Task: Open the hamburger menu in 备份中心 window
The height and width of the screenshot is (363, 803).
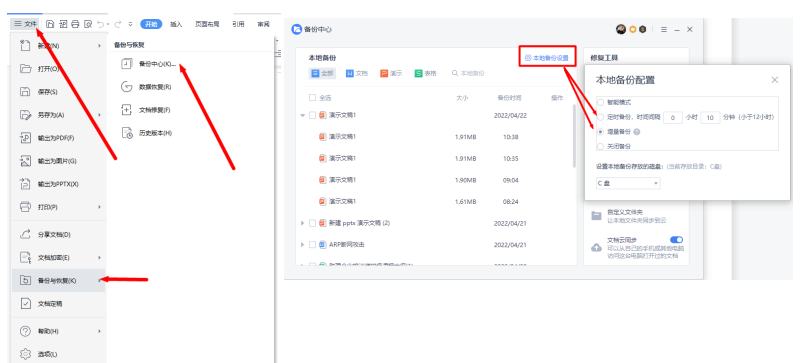Action: 664,29
